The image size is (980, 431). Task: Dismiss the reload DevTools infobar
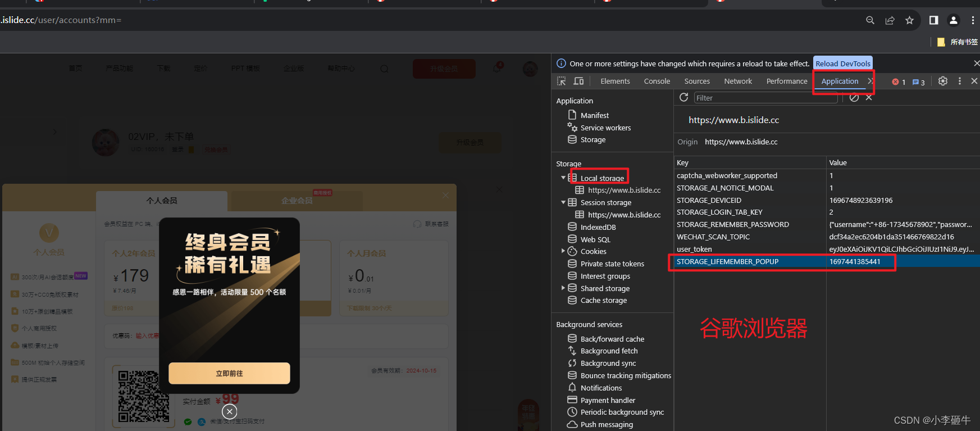[x=976, y=63]
